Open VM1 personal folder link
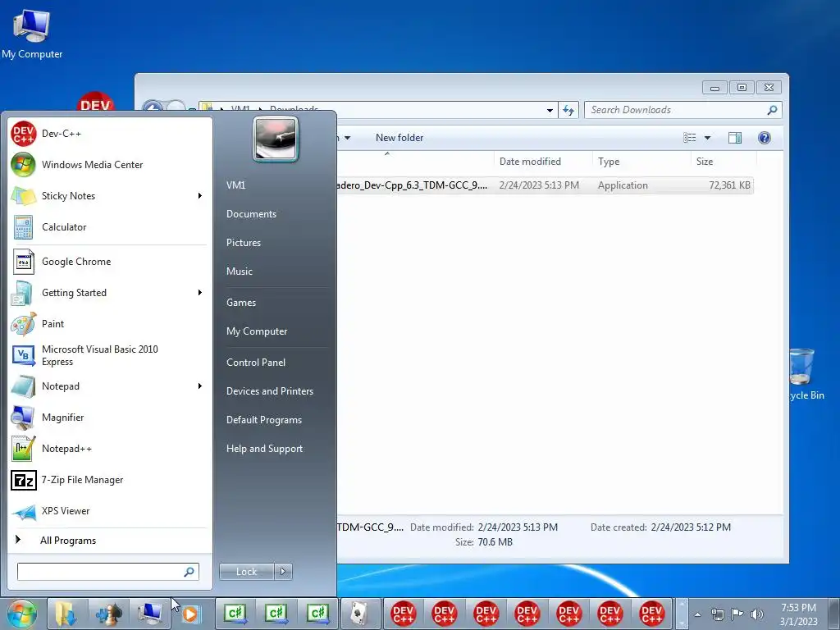This screenshot has width=840, height=630. tap(235, 185)
